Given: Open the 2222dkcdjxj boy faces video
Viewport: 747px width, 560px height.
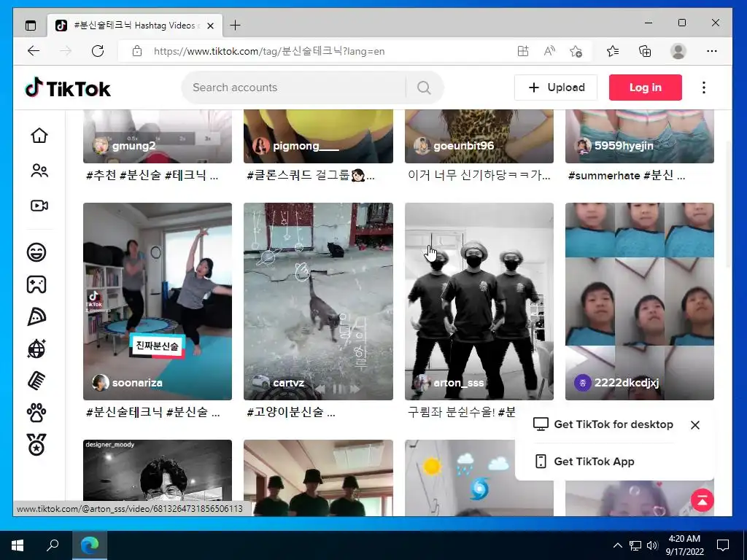Looking at the screenshot, I should pos(639,301).
